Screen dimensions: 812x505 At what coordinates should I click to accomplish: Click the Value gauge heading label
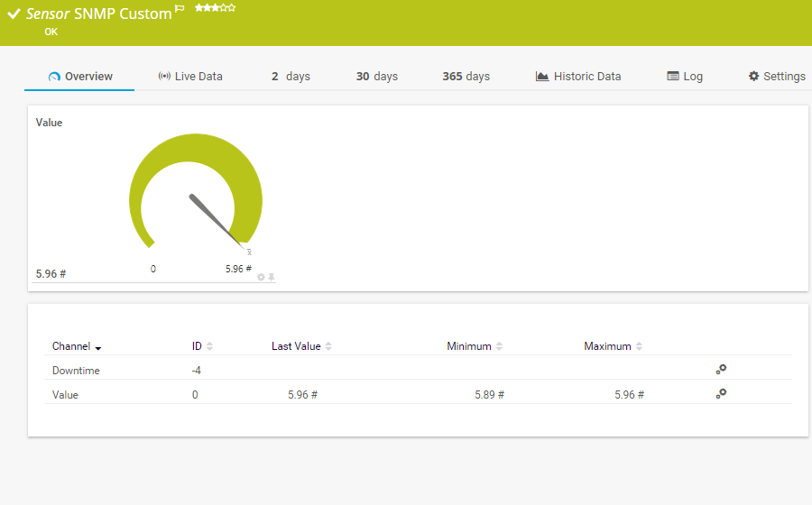50,123
